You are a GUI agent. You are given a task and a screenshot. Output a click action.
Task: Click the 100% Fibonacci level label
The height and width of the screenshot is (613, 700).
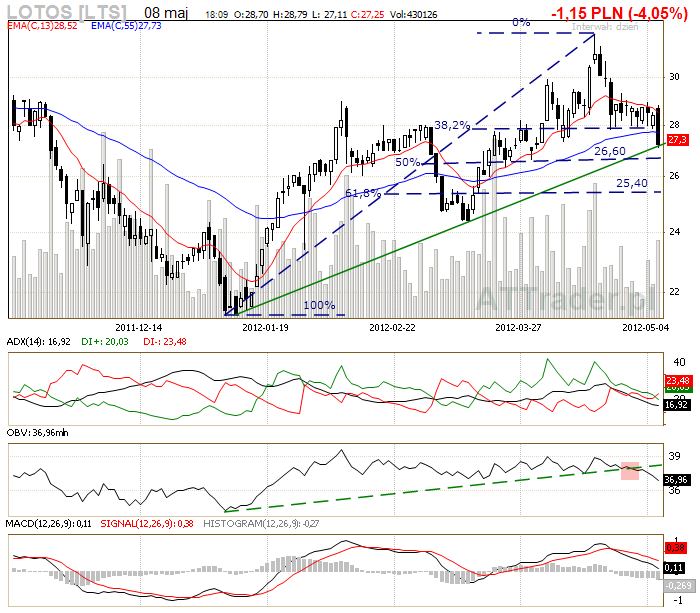[319, 305]
